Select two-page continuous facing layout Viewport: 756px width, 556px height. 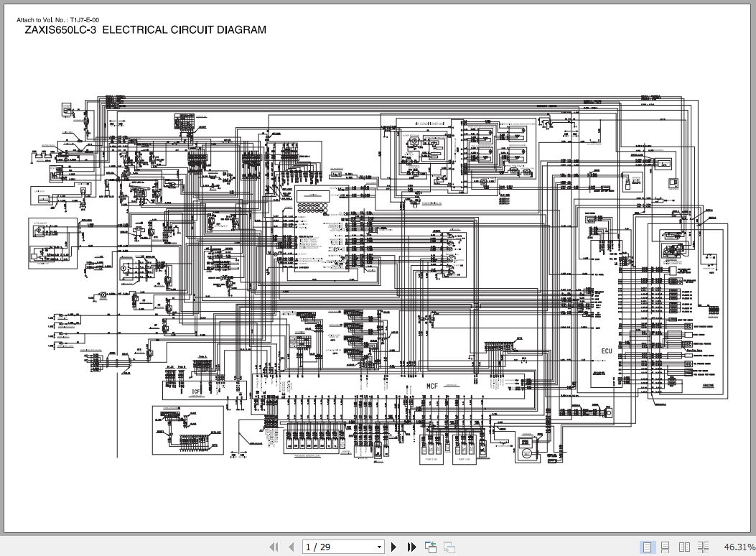[x=703, y=547]
